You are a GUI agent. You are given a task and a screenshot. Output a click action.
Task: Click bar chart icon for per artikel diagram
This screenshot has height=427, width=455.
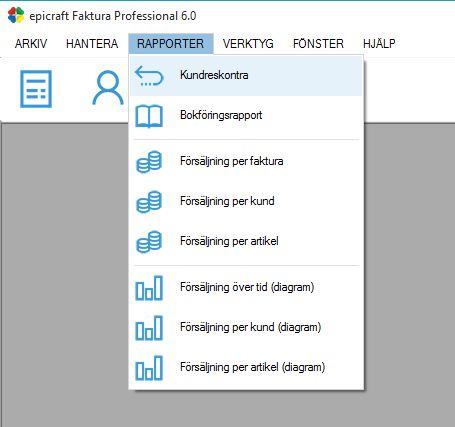click(x=149, y=368)
